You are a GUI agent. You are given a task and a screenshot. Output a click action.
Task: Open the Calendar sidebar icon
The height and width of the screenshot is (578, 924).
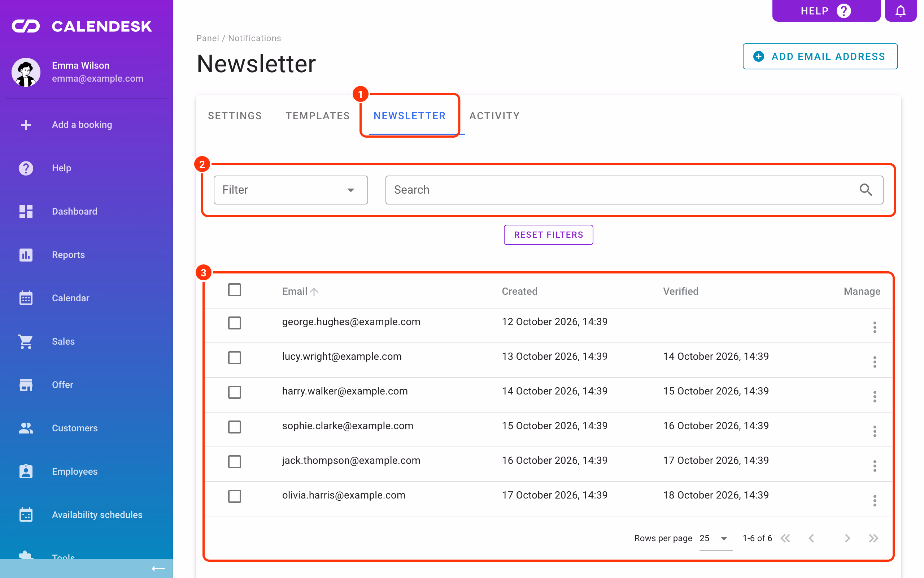pyautogui.click(x=26, y=298)
